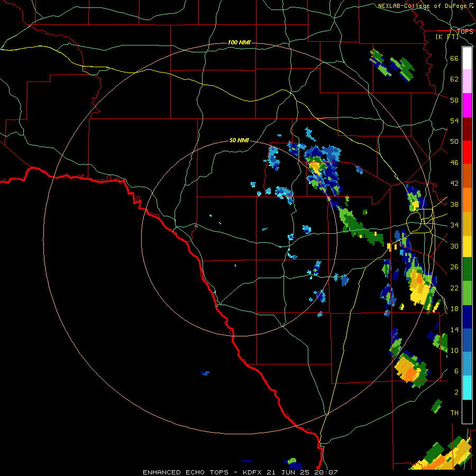476x476 pixels.
Task: Click the "20:07" time stamp
Action: coord(325,472)
